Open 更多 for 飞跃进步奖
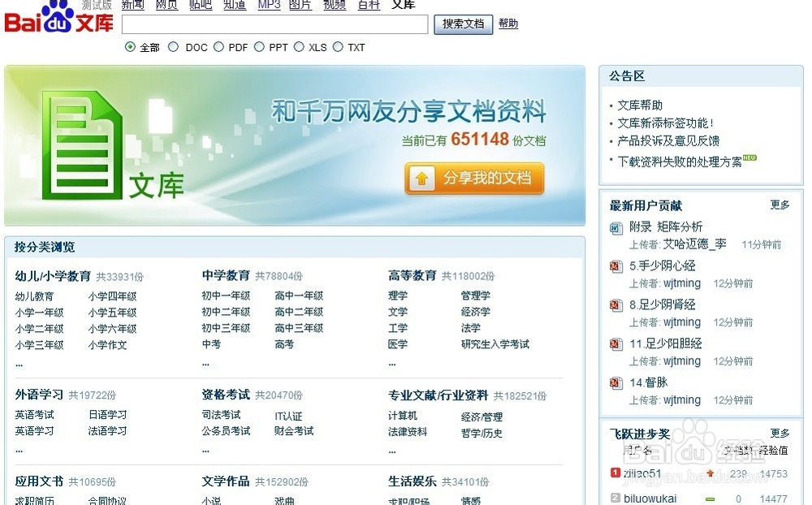Viewport: 812px width, 505px height. pos(780,433)
